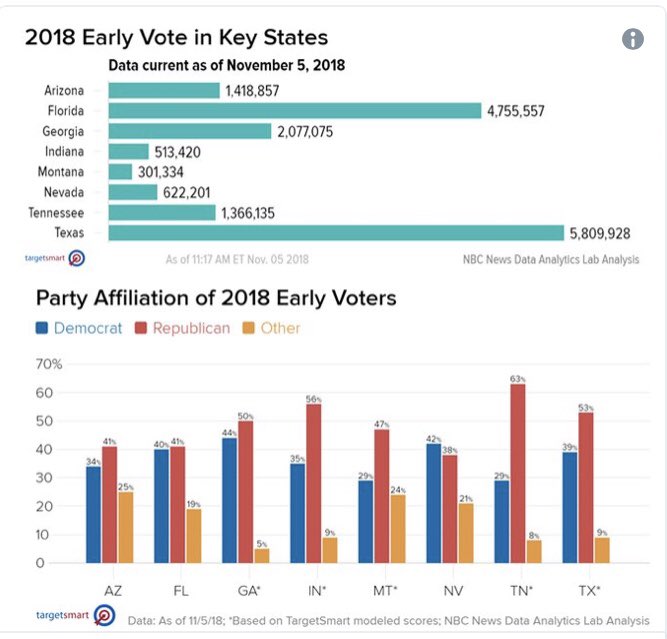The height and width of the screenshot is (639, 667).
Task: Click the red Republican bar for TN
Action: [x=517, y=473]
